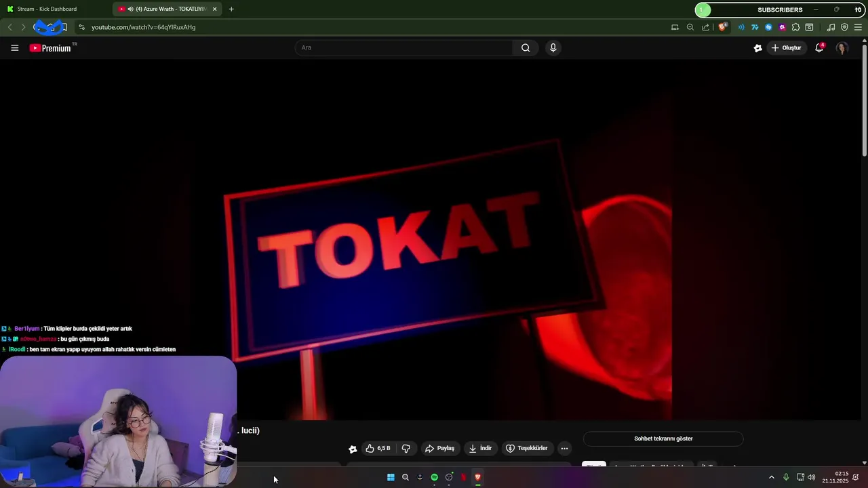Open the YouTube hamburger guide menu
Image resolution: width=868 pixels, height=488 pixels.
click(14, 47)
